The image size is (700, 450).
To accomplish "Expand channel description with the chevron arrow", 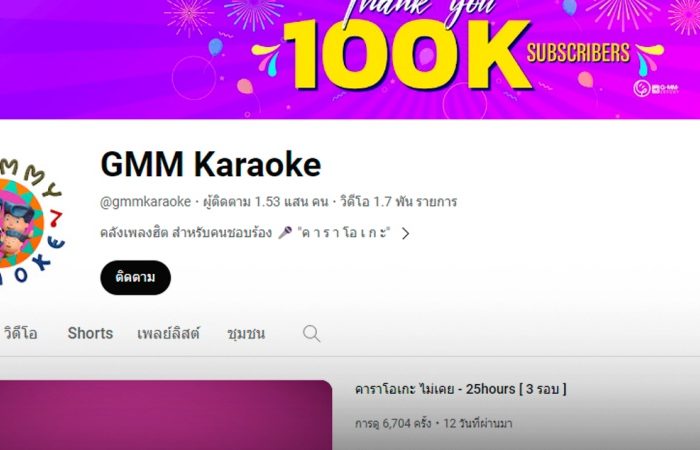I will click(x=405, y=233).
